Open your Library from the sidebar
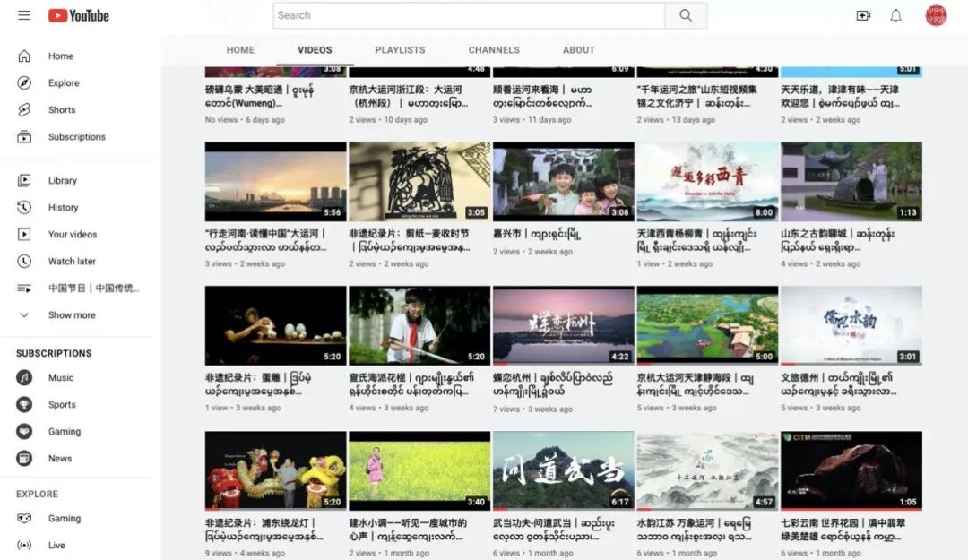968x560 pixels. coord(63,180)
